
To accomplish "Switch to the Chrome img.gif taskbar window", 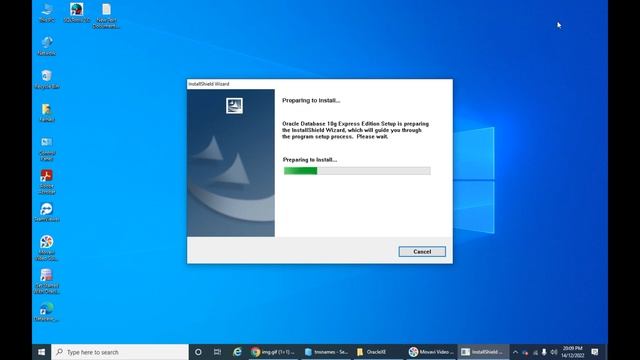I will 273,352.
